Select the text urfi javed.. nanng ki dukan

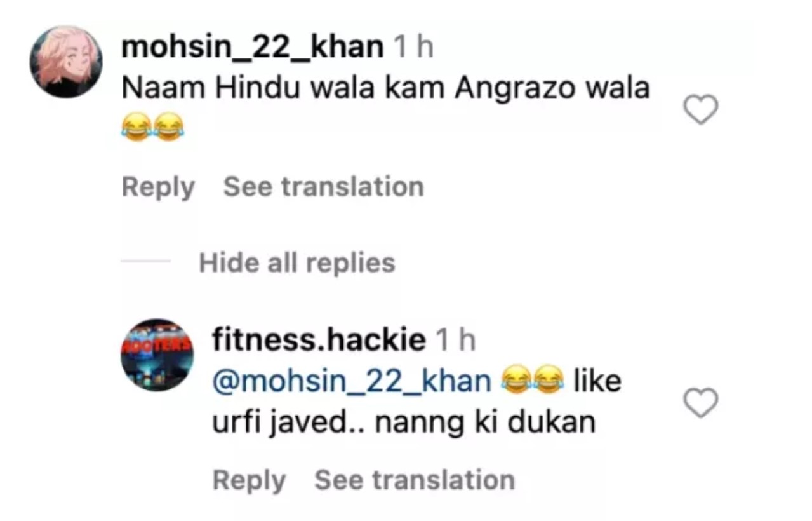click(404, 423)
